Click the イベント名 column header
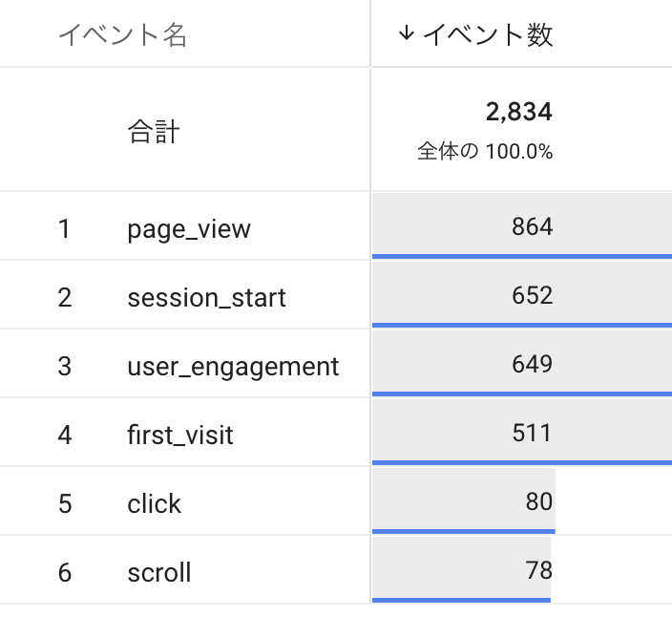Image resolution: width=672 pixels, height=638 pixels. (123, 35)
